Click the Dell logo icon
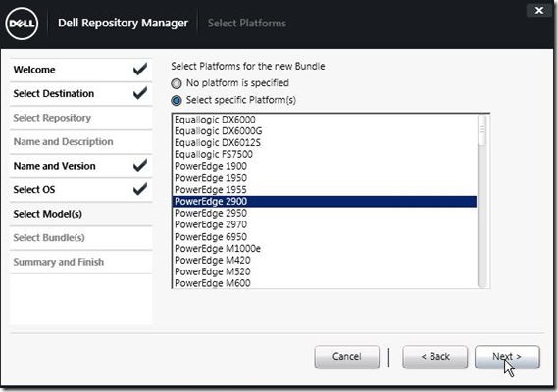This screenshot has width=558, height=392. [22, 24]
